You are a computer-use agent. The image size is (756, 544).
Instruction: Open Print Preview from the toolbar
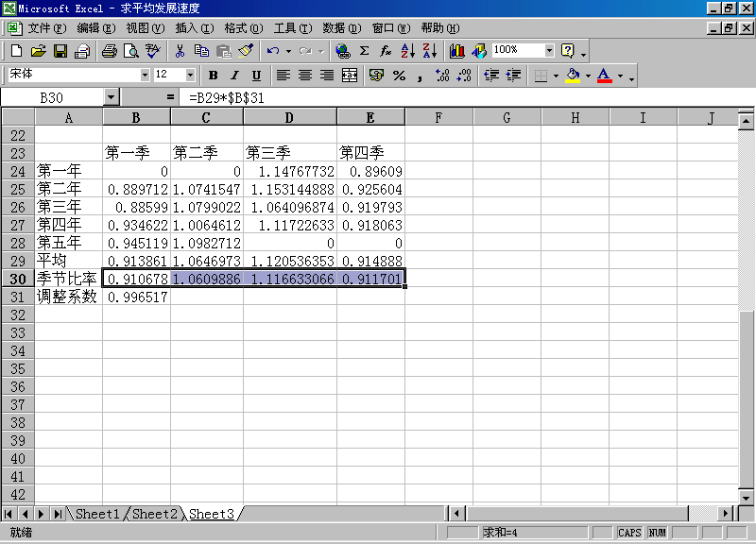tap(131, 51)
